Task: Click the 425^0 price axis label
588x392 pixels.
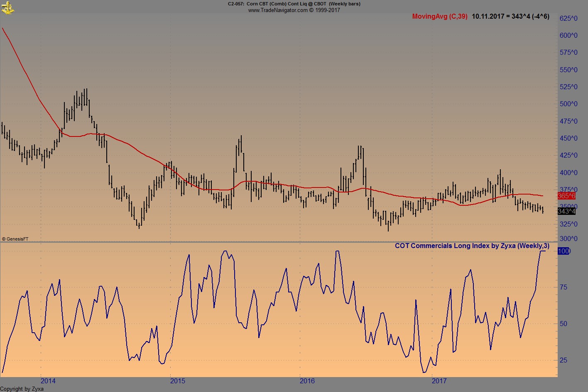Action: pos(568,155)
